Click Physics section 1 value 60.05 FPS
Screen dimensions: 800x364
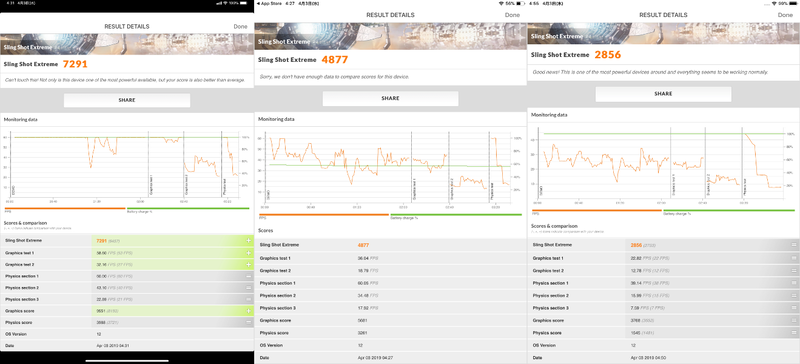click(x=368, y=283)
